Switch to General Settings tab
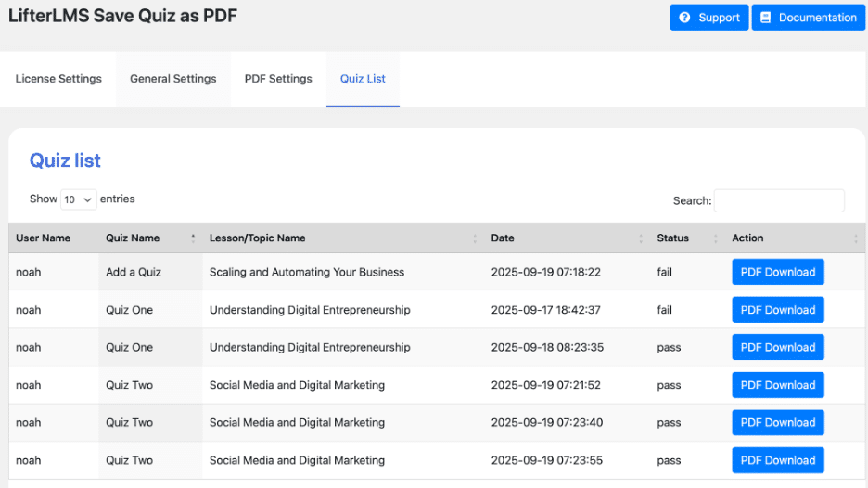The image size is (868, 488). point(173,79)
